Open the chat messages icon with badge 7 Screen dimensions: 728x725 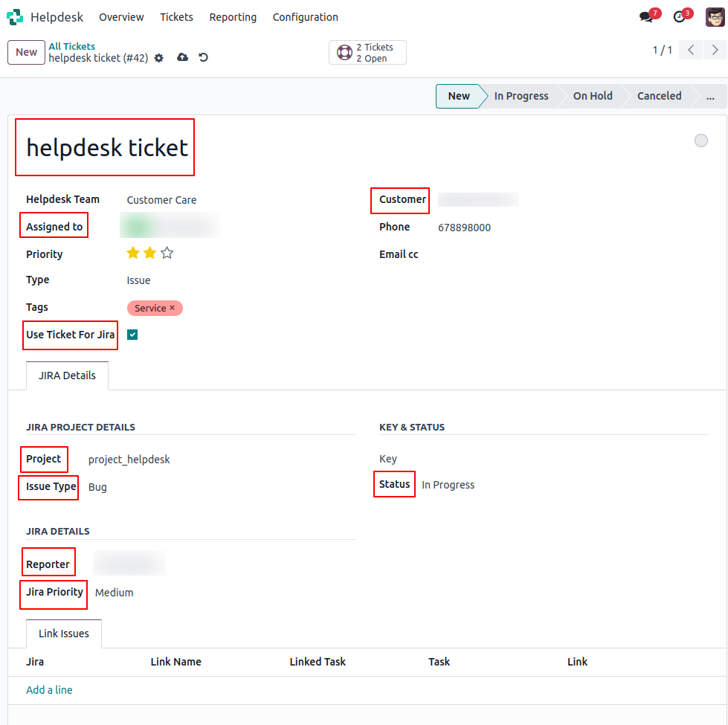click(646, 17)
